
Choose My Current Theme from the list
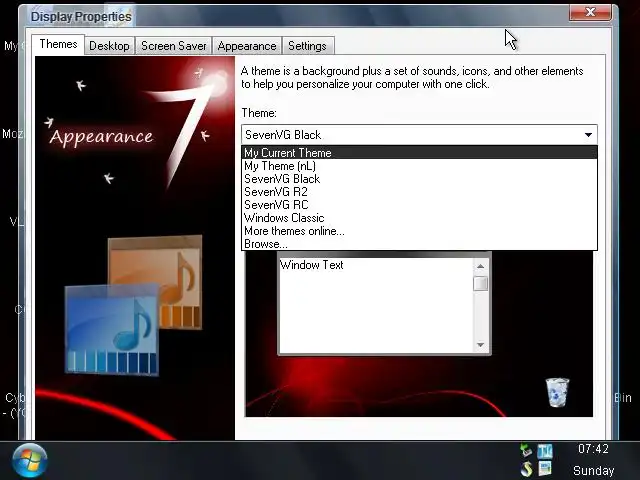point(419,153)
